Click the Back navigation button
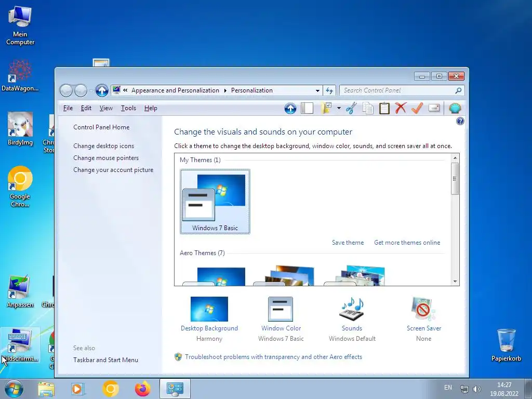This screenshot has width=532, height=399. click(x=66, y=90)
